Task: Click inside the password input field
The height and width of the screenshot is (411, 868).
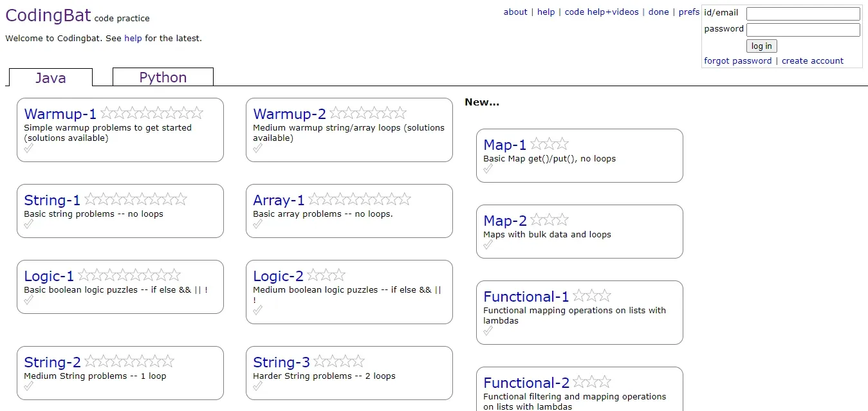Action: pos(802,29)
